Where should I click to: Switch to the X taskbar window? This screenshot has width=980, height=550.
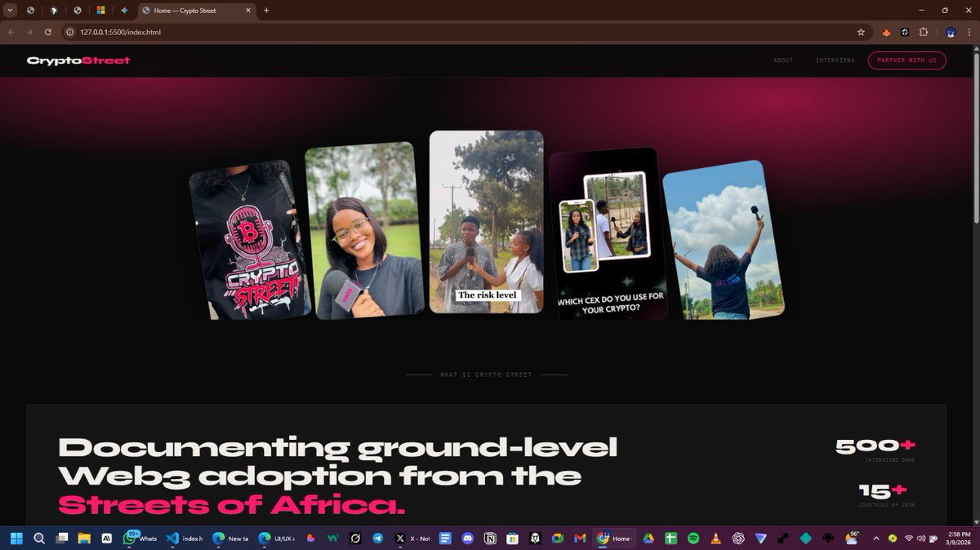pos(412,539)
